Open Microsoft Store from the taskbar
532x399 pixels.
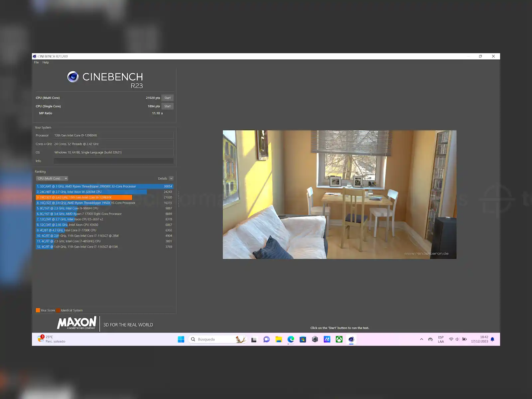tap(303, 339)
